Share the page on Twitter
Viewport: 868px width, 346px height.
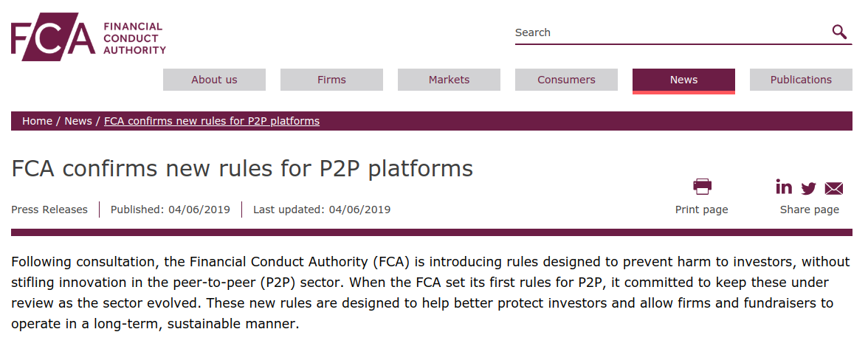pos(808,188)
